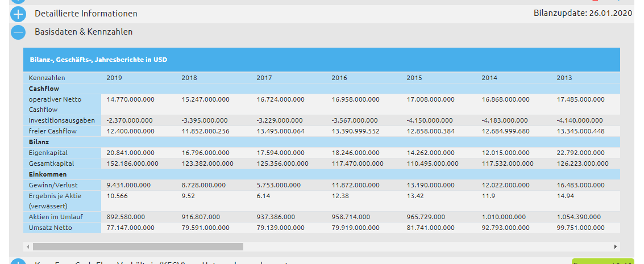Click the right arrow of the horizontal scrollbar
The height and width of the screenshot is (264, 644).
(615, 247)
